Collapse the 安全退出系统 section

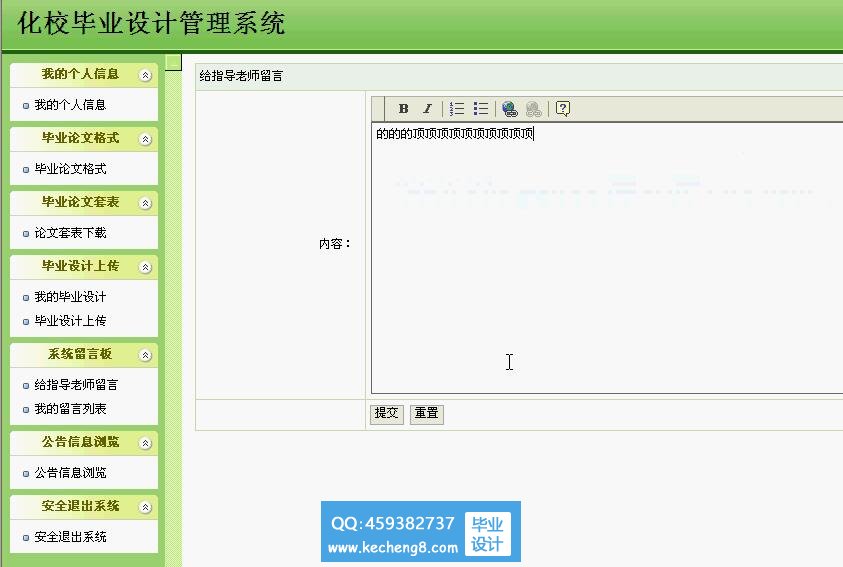pyautogui.click(x=145, y=507)
